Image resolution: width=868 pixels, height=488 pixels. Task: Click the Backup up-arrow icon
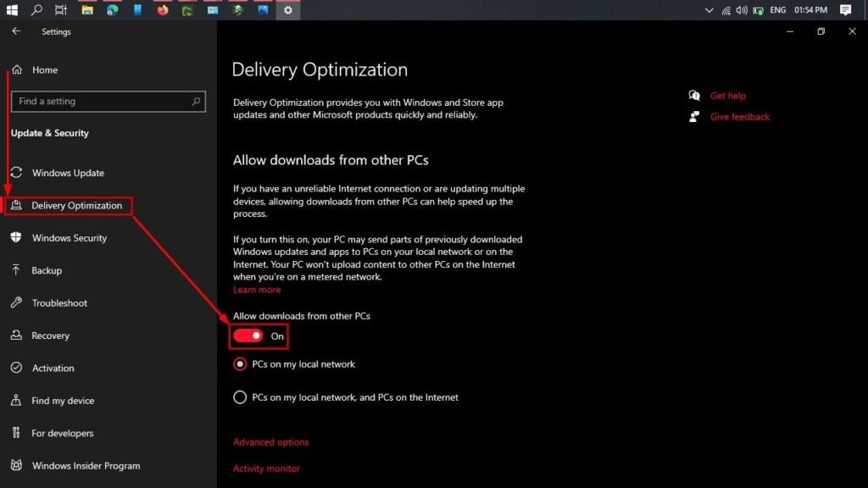click(x=16, y=270)
